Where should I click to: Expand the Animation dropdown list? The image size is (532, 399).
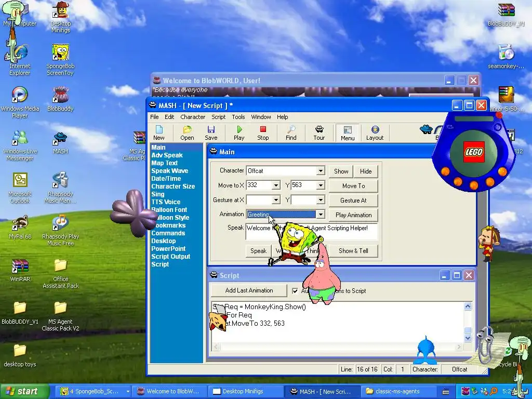[x=321, y=215]
